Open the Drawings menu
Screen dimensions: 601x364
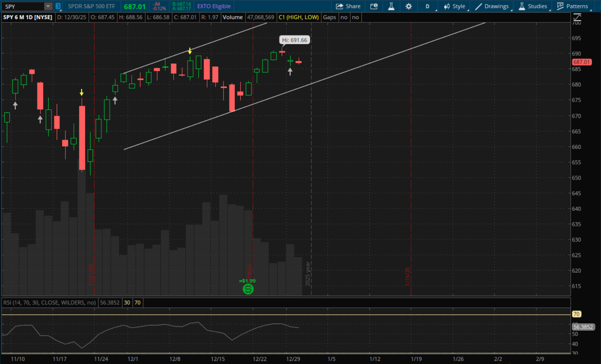492,6
